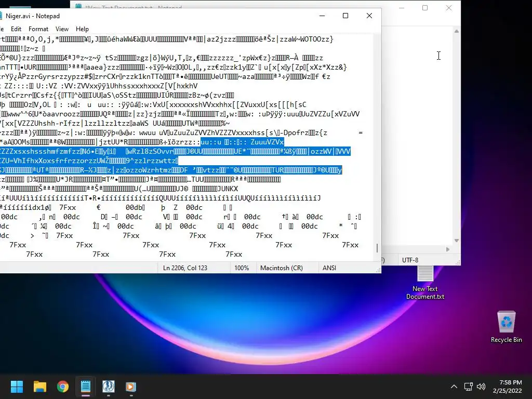The height and width of the screenshot is (399, 532).
Task: Click Macintosh (CR) line ending status
Action: pos(281,268)
